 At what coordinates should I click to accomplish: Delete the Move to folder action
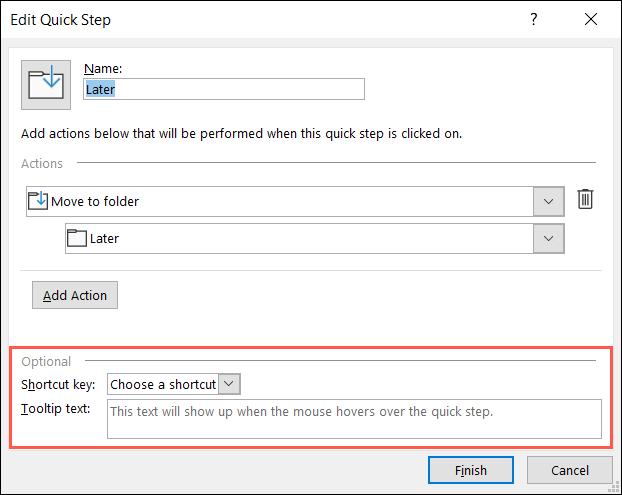[586, 200]
